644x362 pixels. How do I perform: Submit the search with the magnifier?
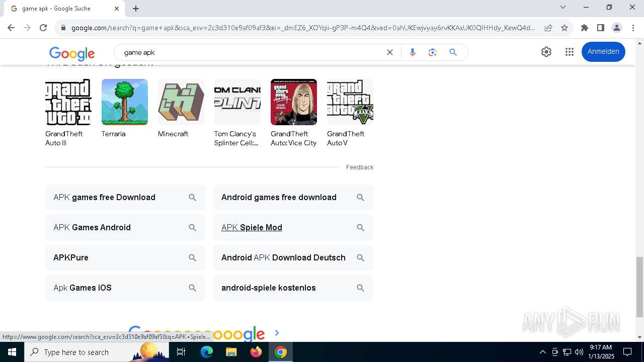coord(453,52)
